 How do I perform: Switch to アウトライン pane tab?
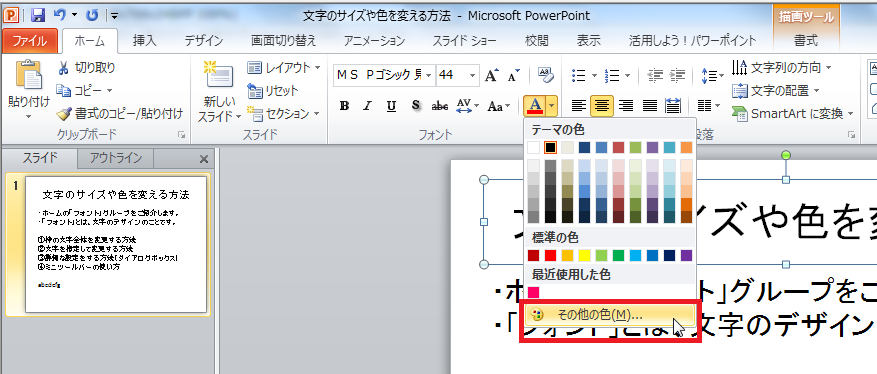(116, 158)
